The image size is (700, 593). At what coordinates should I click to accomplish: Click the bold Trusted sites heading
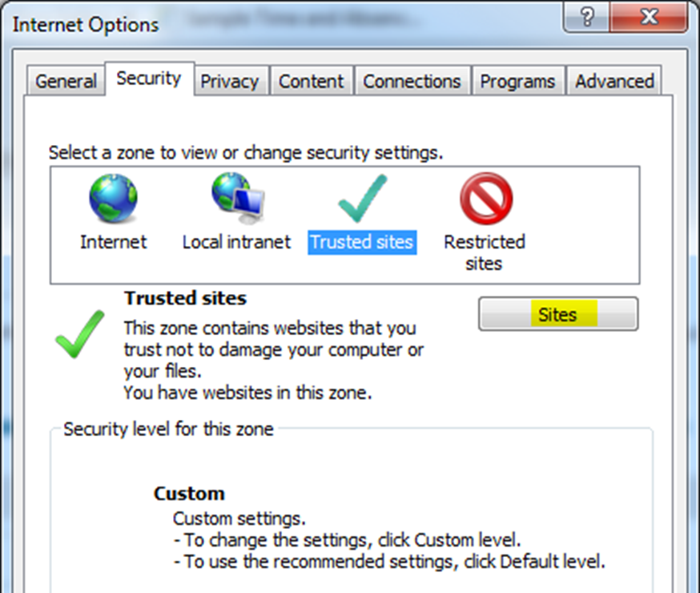coord(185,299)
